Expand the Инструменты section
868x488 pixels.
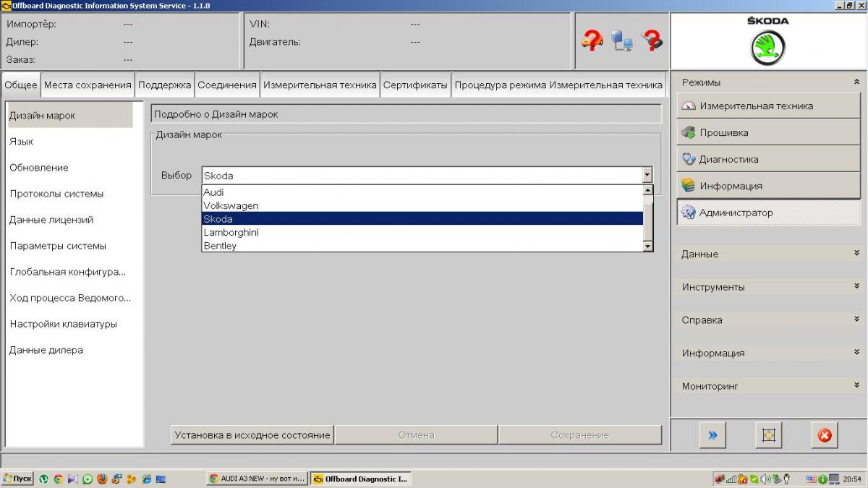857,287
